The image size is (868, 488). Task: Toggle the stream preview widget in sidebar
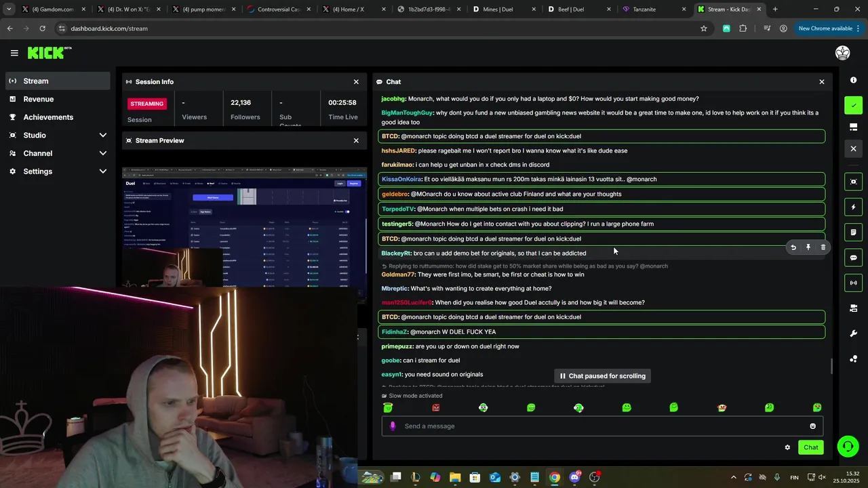click(853, 182)
